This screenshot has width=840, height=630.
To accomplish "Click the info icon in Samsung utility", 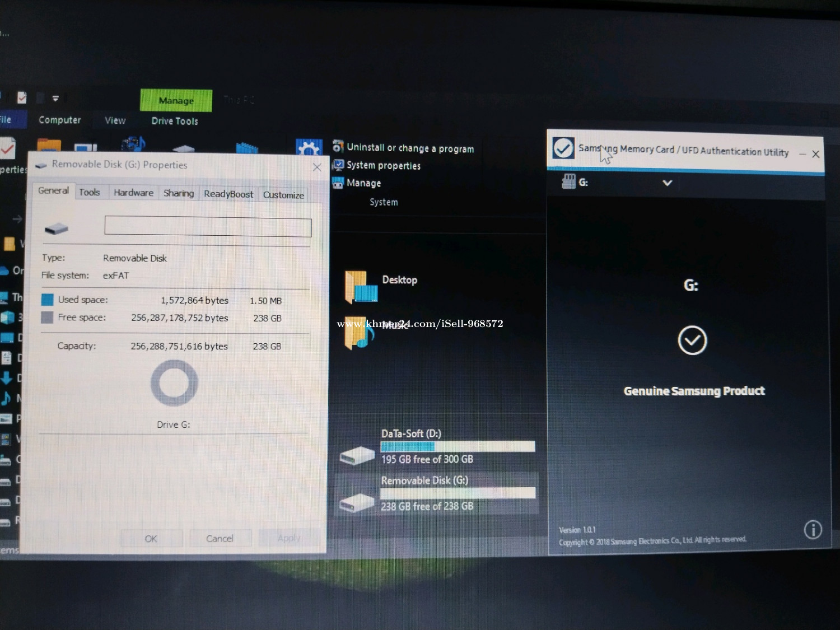I will pyautogui.click(x=813, y=529).
